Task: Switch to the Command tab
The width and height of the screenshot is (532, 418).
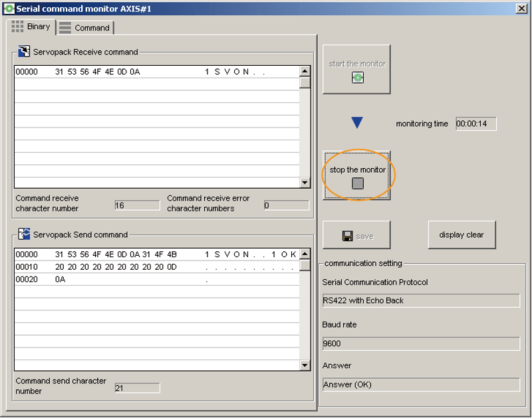Action: tap(85, 28)
